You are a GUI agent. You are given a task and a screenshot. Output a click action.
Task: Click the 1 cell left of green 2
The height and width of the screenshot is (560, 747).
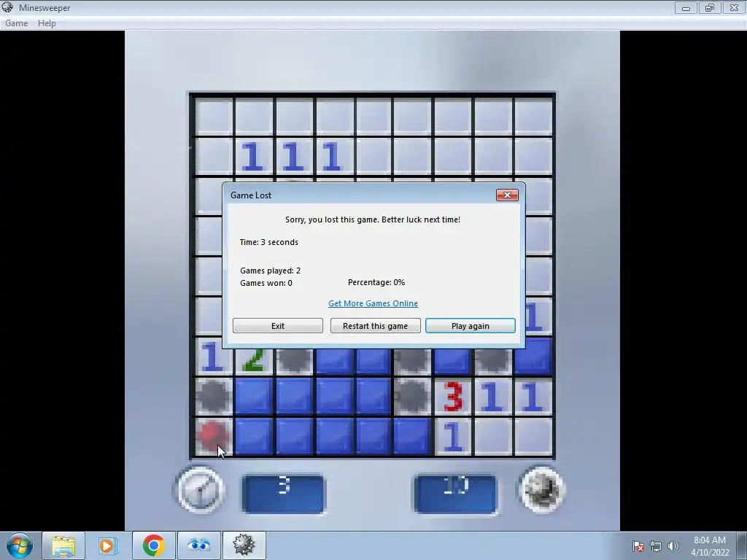coord(213,357)
